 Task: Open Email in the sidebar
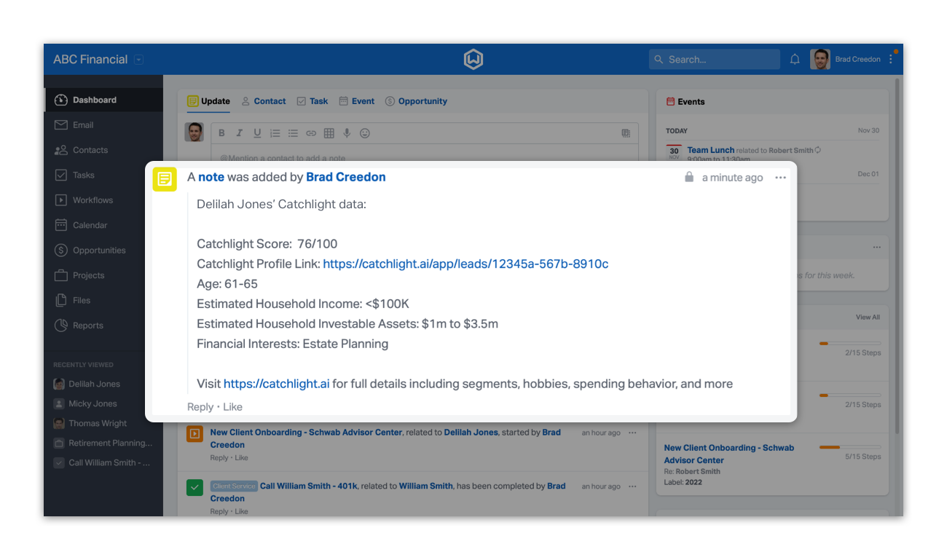[x=103, y=125]
